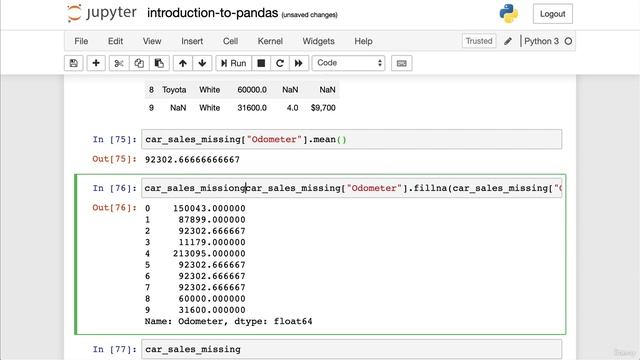The image size is (640, 360).
Task: Save notebook with floppy disk icon
Action: (74, 63)
